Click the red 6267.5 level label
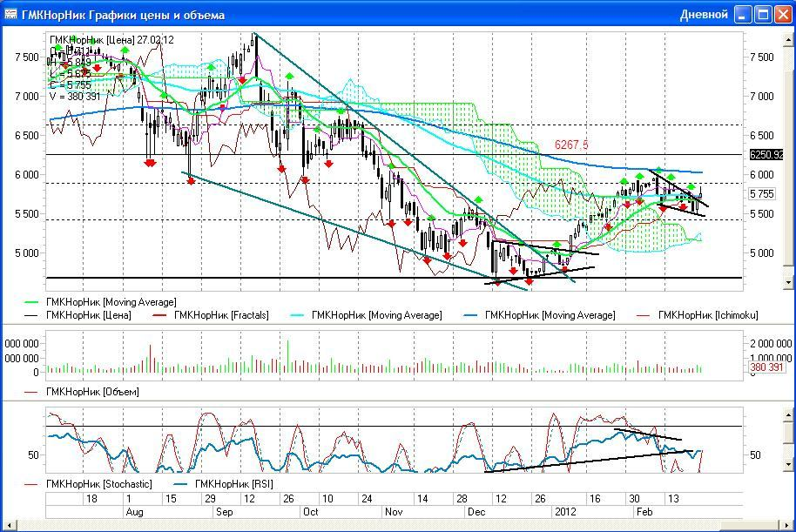The height and width of the screenshot is (532, 796). point(571,145)
